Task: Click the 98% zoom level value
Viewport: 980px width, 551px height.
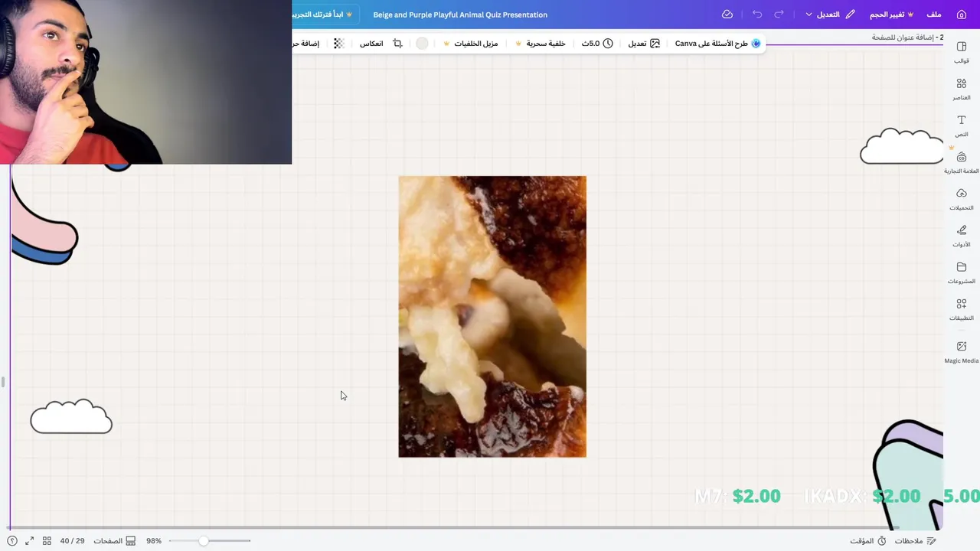Action: pyautogui.click(x=154, y=541)
